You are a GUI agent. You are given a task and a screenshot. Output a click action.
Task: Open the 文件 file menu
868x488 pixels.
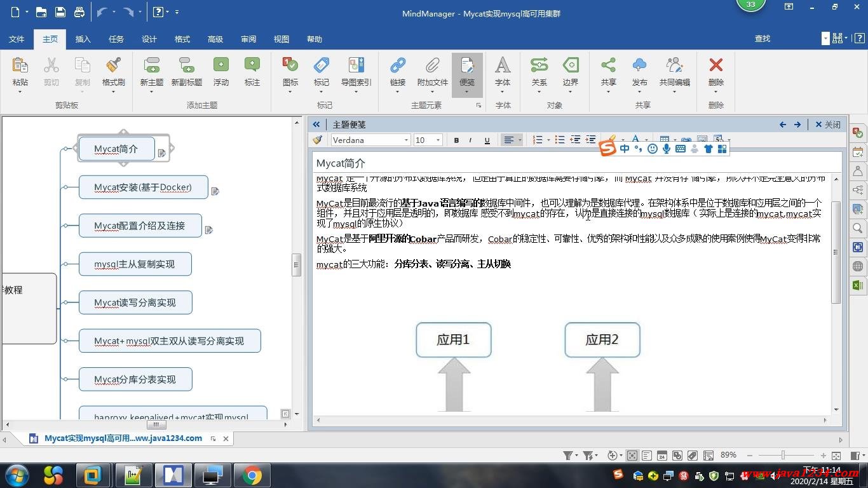click(17, 39)
